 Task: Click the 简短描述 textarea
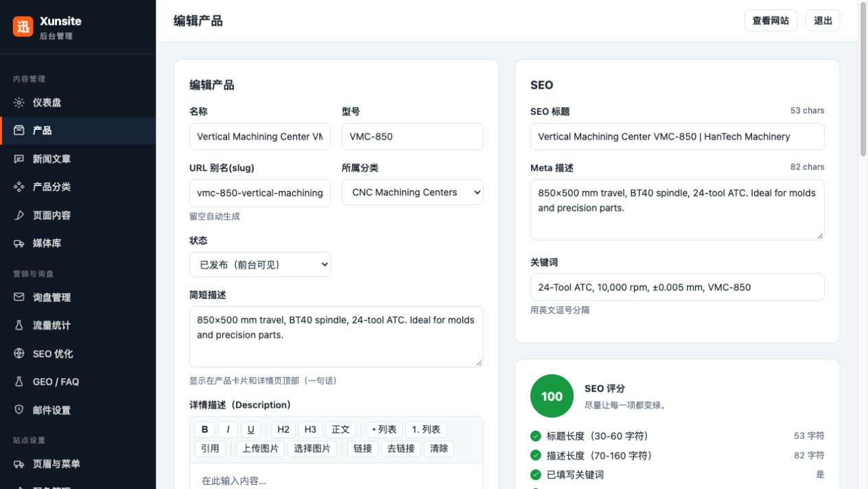click(x=336, y=337)
